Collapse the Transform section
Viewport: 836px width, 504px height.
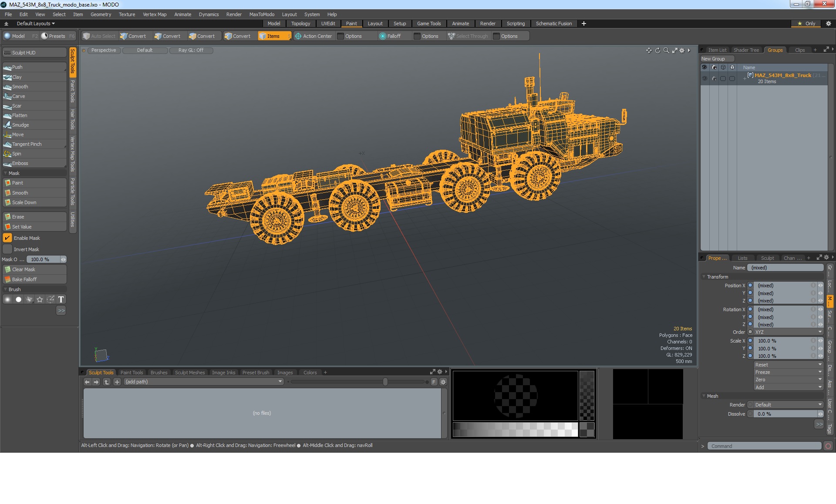[704, 277]
